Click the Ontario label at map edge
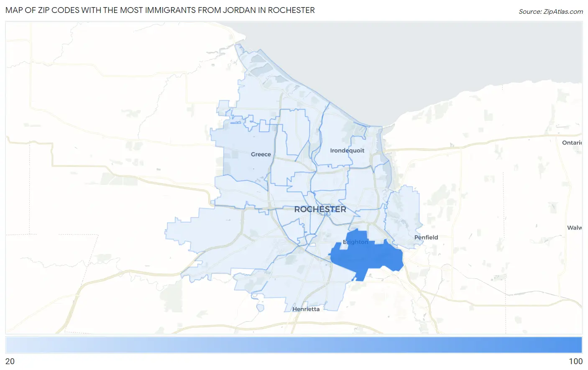 pos(572,143)
